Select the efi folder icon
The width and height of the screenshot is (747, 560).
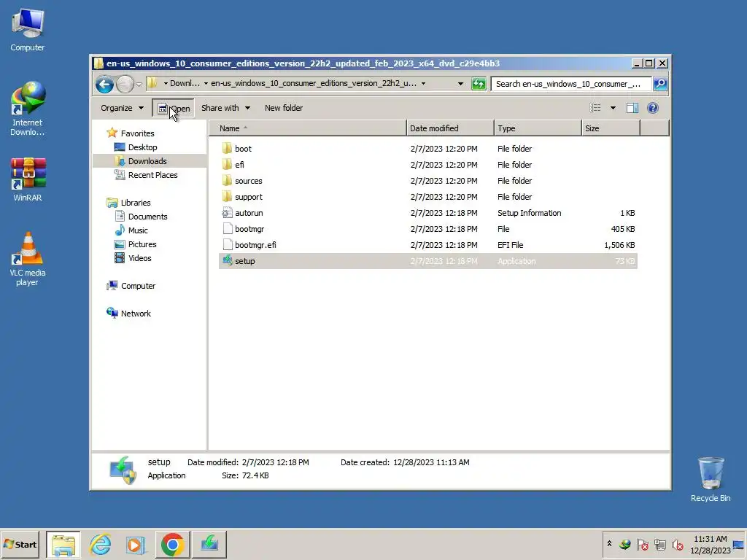[228, 165]
